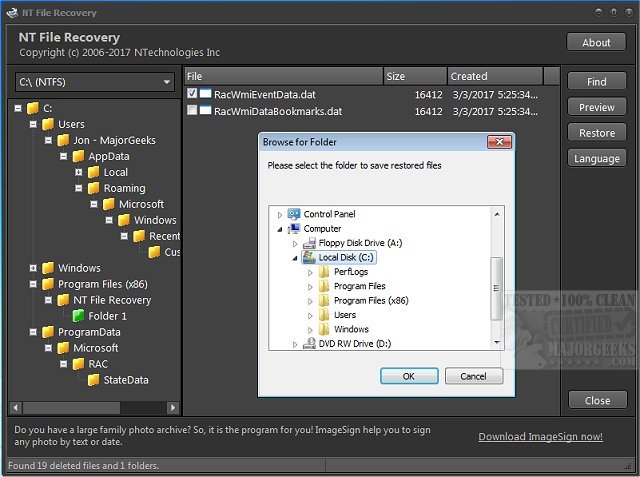Expand DVD RW Drive (D:) node

(x=295, y=344)
